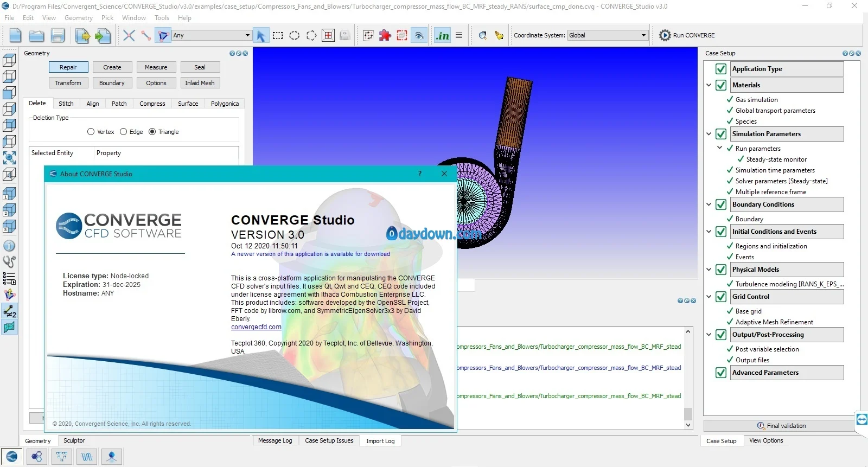The width and height of the screenshot is (868, 467).
Task: Open a file with the folder icon
Action: tap(36, 36)
